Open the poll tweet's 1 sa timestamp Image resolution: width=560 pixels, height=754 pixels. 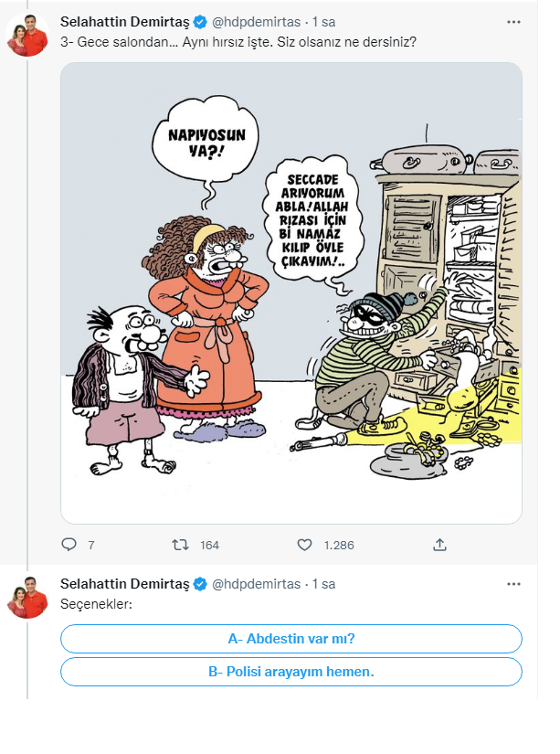tap(324, 584)
